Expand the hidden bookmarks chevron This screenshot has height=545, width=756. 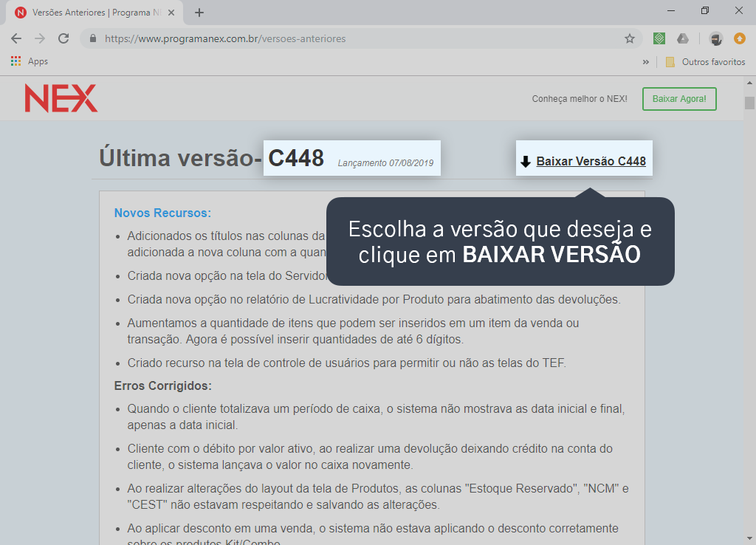[x=646, y=61]
